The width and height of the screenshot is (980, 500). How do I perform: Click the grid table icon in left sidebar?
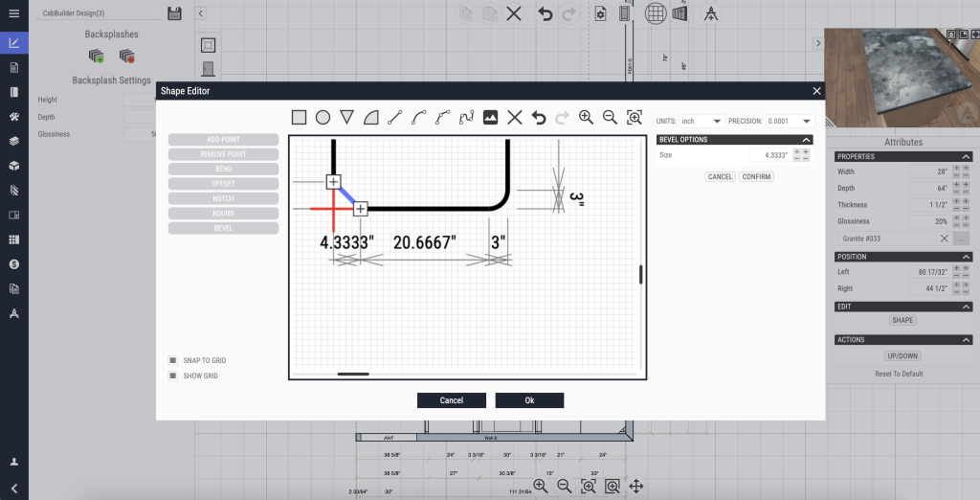(13, 239)
